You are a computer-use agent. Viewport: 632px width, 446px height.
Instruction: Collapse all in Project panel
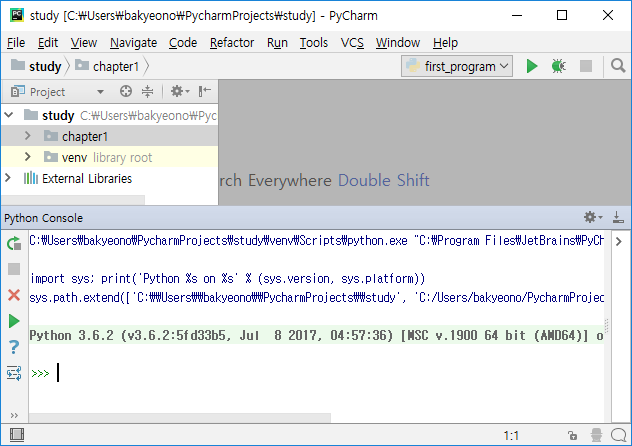pos(148,91)
